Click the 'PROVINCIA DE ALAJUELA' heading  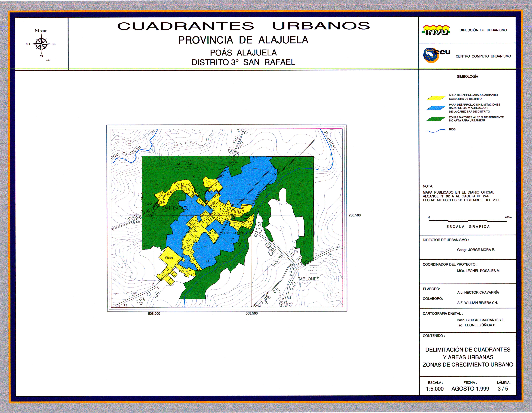click(x=243, y=40)
